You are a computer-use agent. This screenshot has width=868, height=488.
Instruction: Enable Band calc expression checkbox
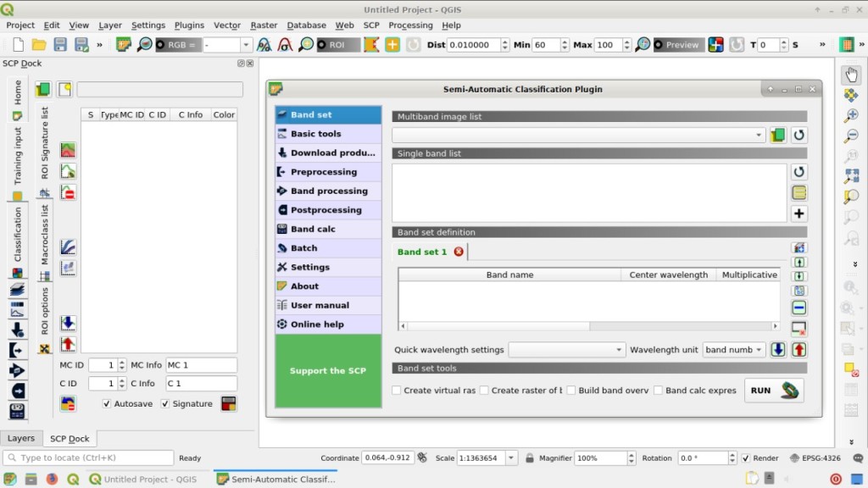click(658, 390)
